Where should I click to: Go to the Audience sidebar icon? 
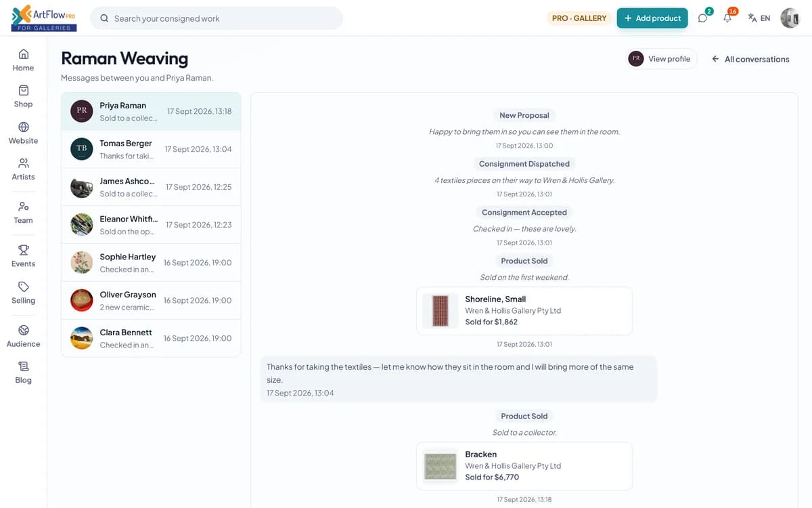tap(23, 330)
